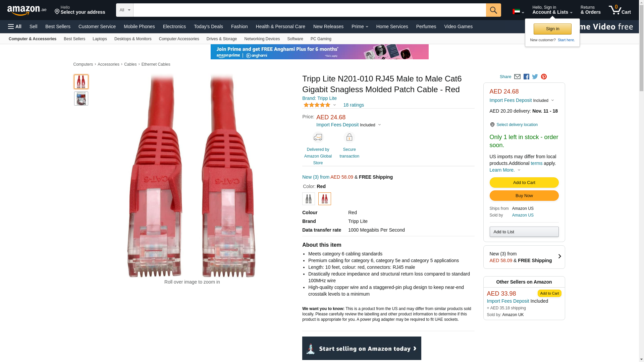Open the All hamburger menu

pyautogui.click(x=15, y=26)
